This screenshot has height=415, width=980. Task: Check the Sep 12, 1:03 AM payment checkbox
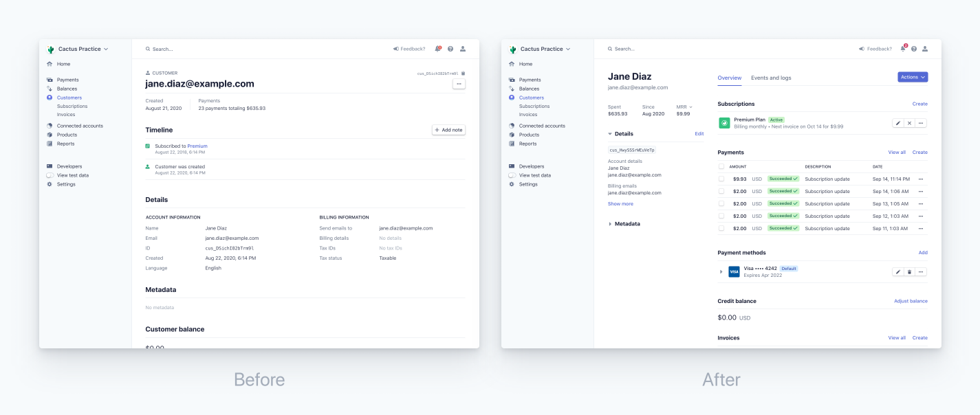point(721,216)
